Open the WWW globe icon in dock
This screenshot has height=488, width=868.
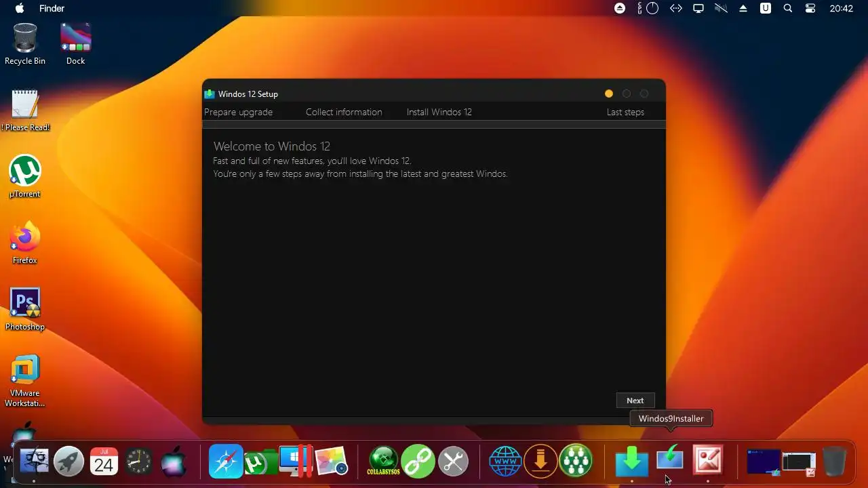pyautogui.click(x=505, y=462)
